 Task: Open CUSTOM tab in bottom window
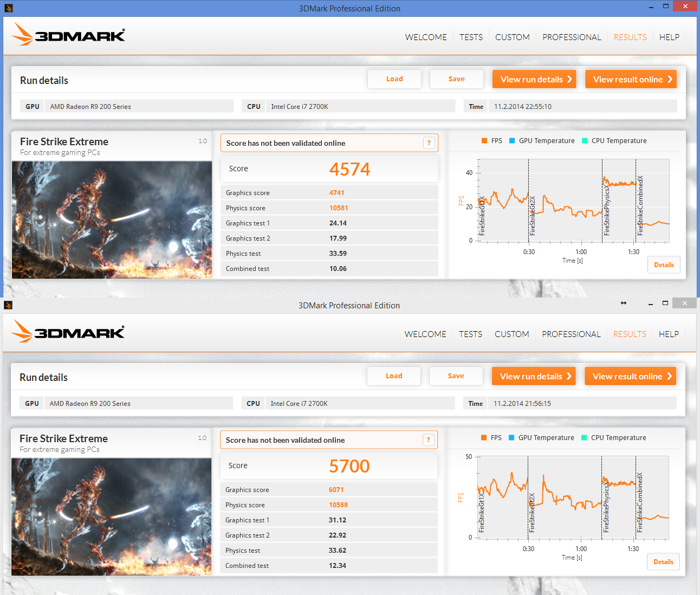click(x=511, y=334)
